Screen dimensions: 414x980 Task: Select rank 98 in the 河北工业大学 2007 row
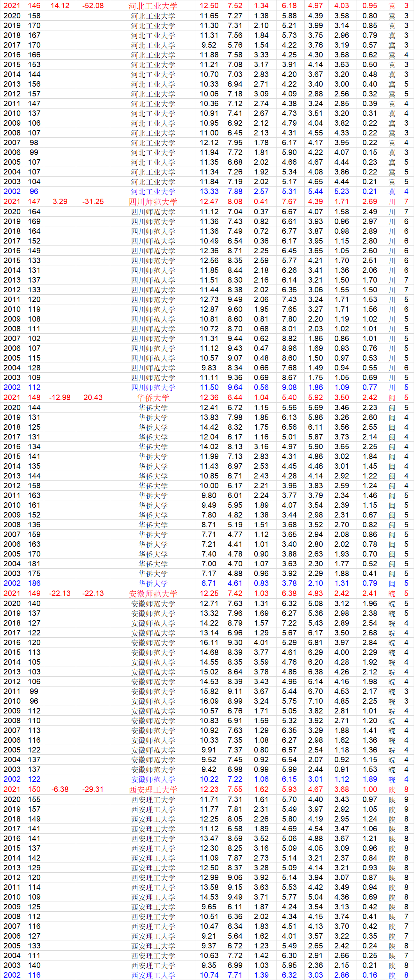tap(34, 143)
